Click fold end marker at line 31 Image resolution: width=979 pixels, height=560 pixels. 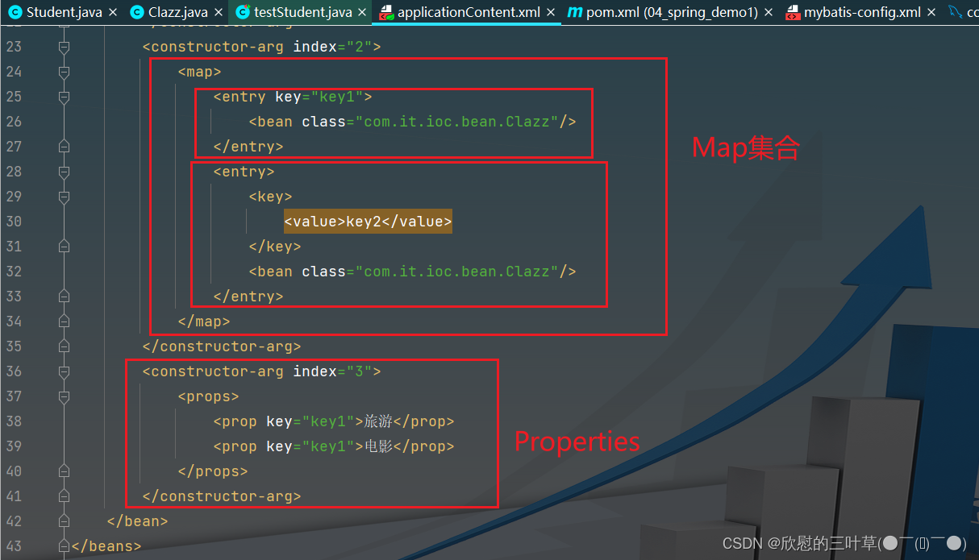pyautogui.click(x=64, y=247)
